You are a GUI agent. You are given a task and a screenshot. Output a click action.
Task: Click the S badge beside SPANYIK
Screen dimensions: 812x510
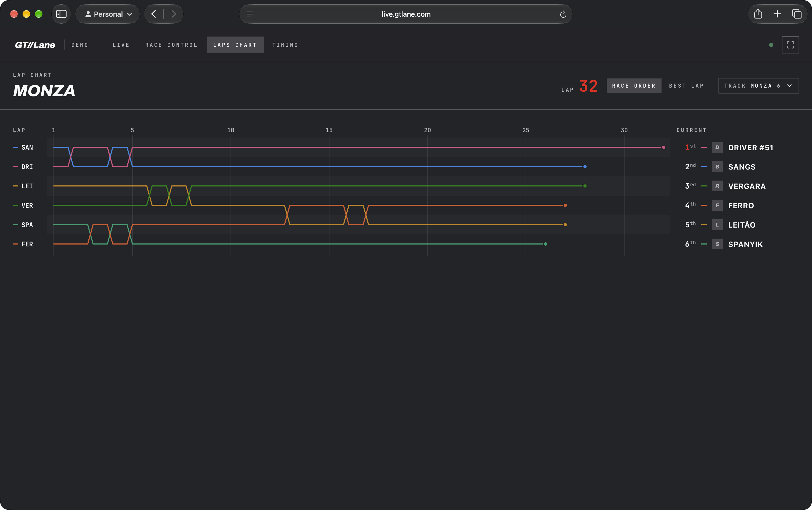point(717,244)
